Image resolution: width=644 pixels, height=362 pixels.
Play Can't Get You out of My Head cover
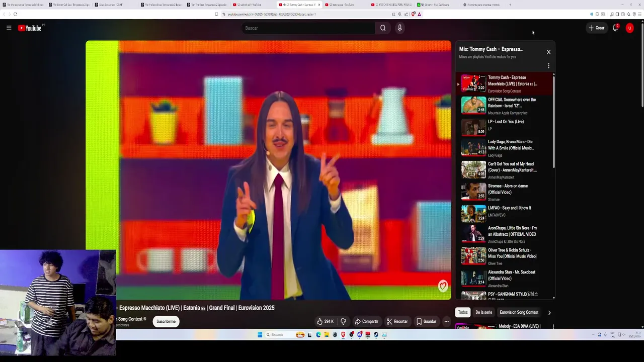click(x=507, y=170)
